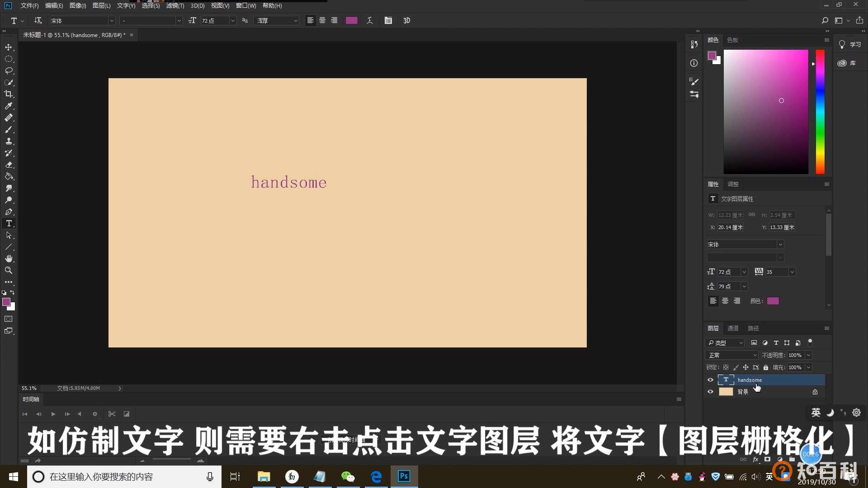Click the text color swatch in options bar
The height and width of the screenshot is (488, 868).
click(351, 20)
